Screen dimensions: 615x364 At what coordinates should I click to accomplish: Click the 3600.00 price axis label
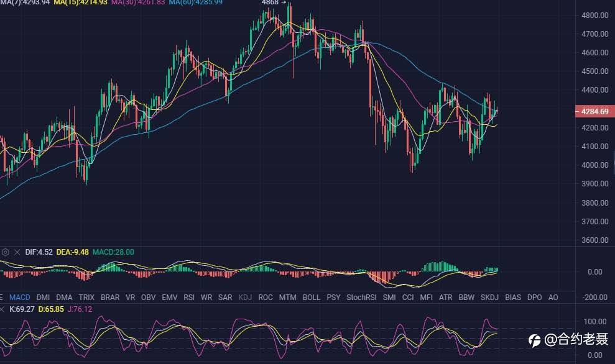pyautogui.click(x=594, y=240)
